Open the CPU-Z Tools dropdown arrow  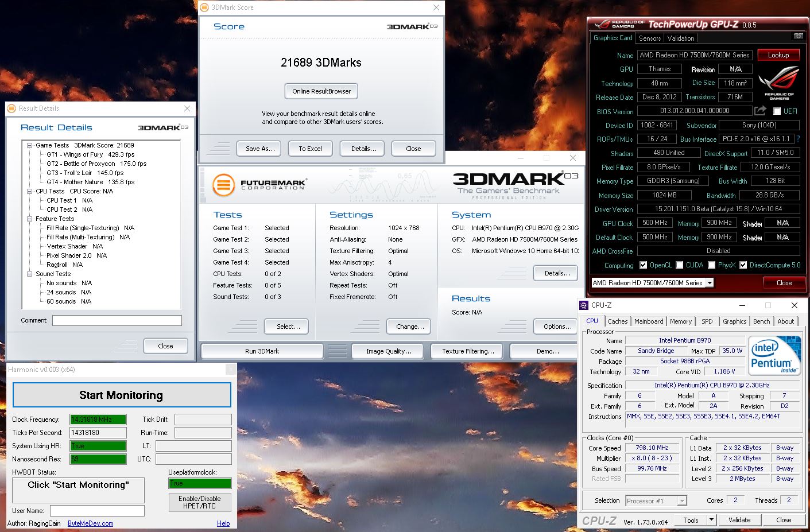pyautogui.click(x=712, y=520)
